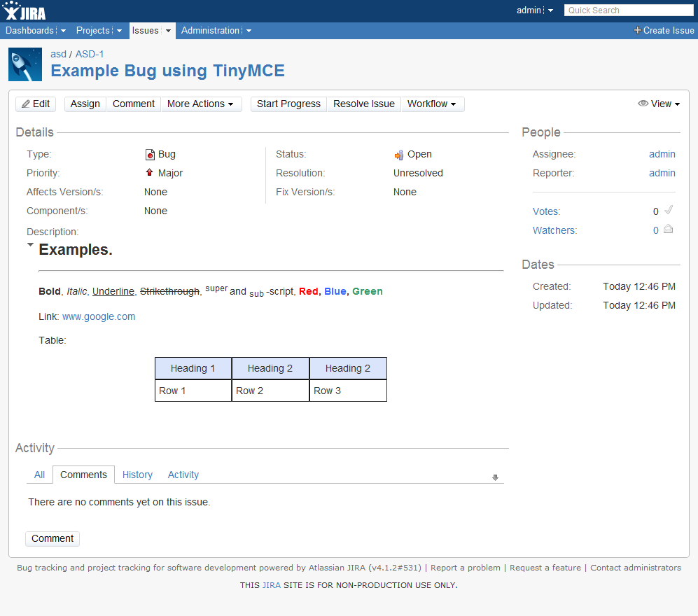Screen dimensions: 698x616
Task: Collapse the Description section triangle
Action: coord(30,245)
